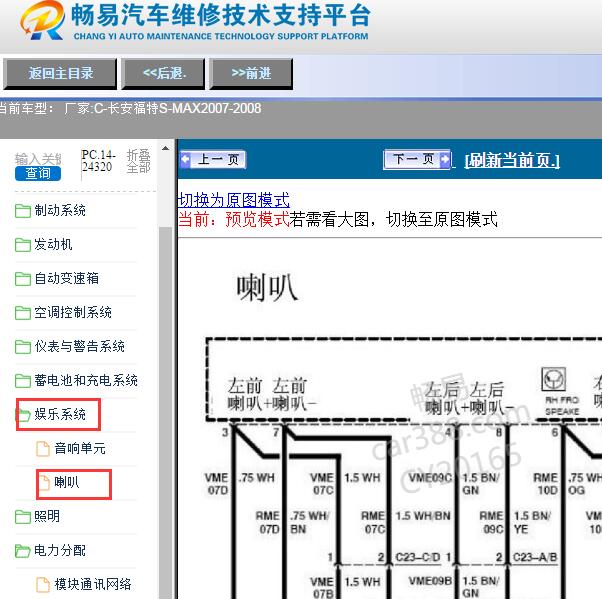The image size is (602, 599).
Task: Open the 音响单元 page
Action: pos(80,448)
